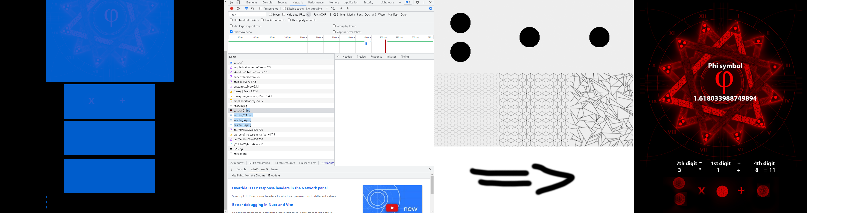Toggle the device toolbar icon
The image size is (868, 213).
click(238, 2)
